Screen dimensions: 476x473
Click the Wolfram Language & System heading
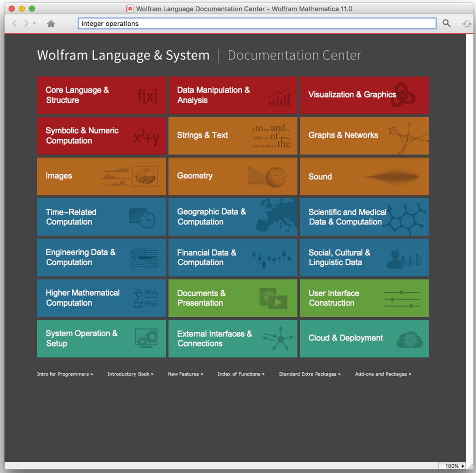[x=123, y=55]
